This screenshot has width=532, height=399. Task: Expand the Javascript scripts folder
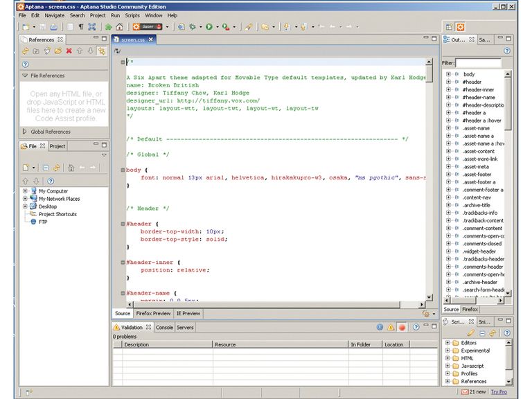447,366
